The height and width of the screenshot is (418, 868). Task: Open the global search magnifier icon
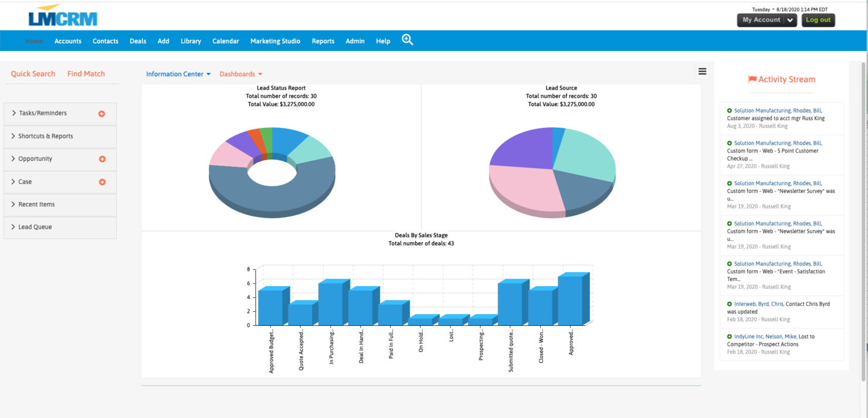point(408,39)
